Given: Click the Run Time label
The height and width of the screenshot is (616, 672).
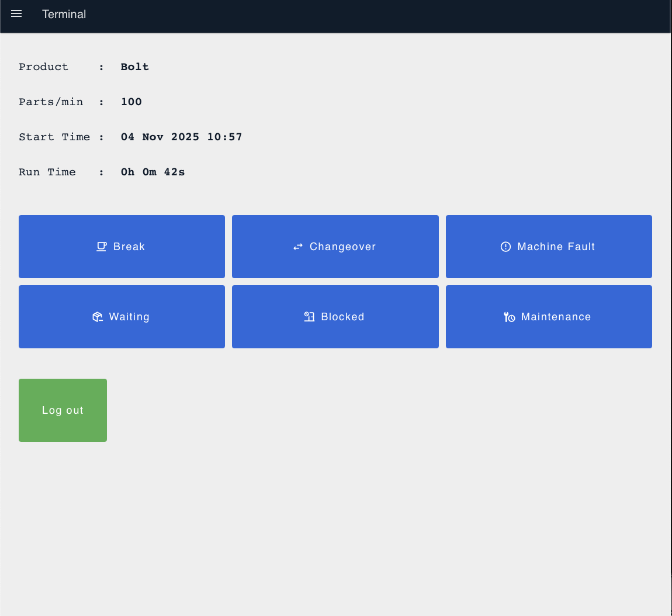Looking at the screenshot, I should tap(47, 172).
